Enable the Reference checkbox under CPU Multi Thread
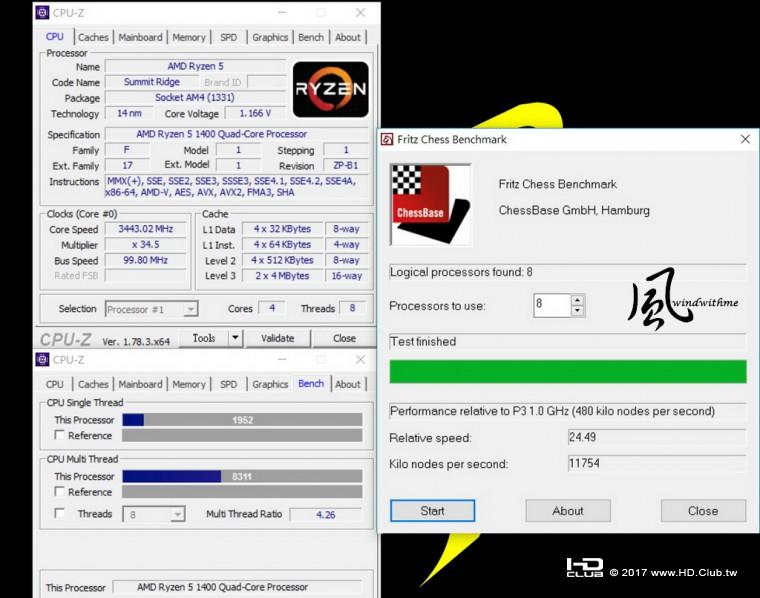Screen dimensions: 760x598 tap(59, 491)
